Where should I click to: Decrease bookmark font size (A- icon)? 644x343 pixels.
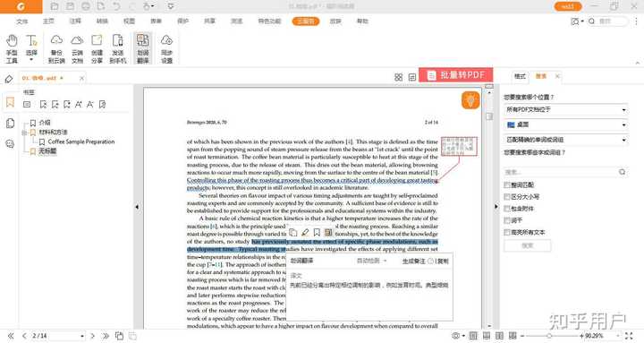click(x=90, y=105)
